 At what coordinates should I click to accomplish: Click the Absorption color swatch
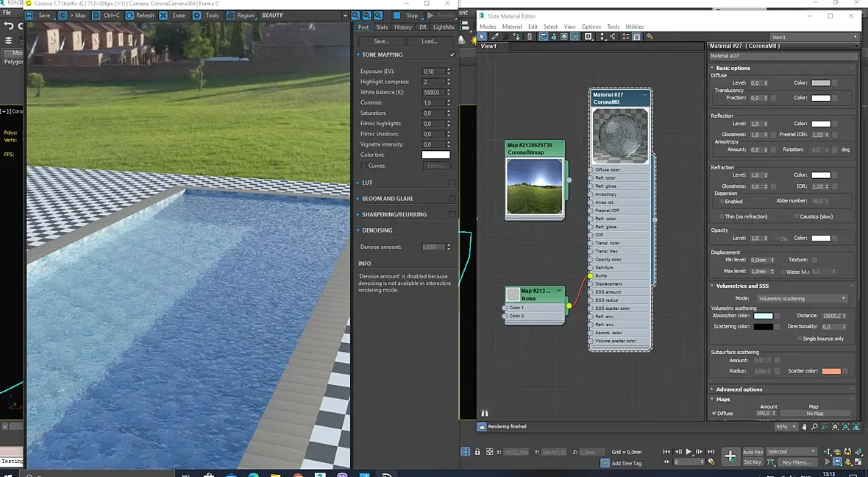coord(763,316)
